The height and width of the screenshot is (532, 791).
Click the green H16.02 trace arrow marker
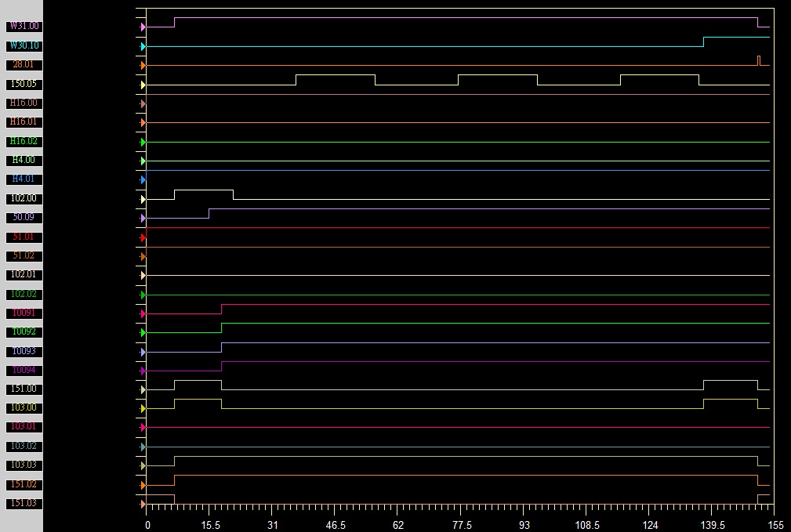pos(143,142)
